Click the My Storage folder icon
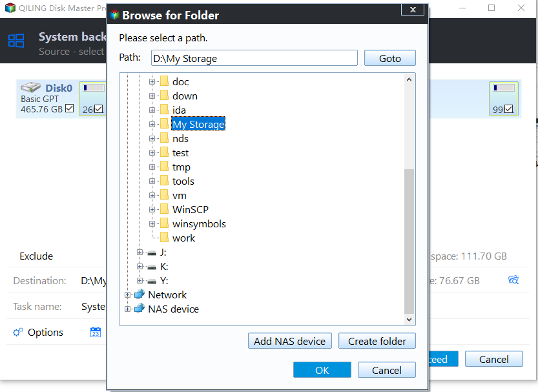This screenshot has width=538, height=392. click(164, 124)
